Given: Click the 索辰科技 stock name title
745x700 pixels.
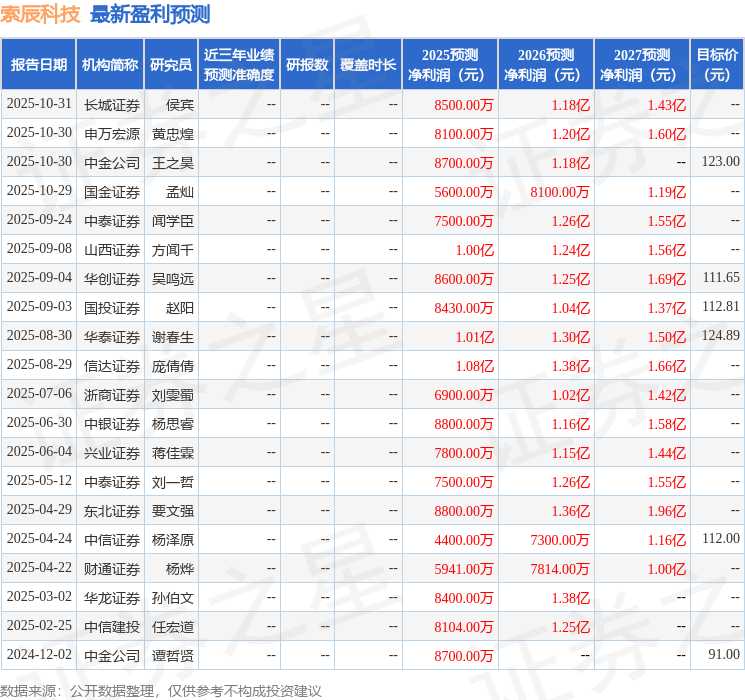Looking at the screenshot, I should [41, 14].
